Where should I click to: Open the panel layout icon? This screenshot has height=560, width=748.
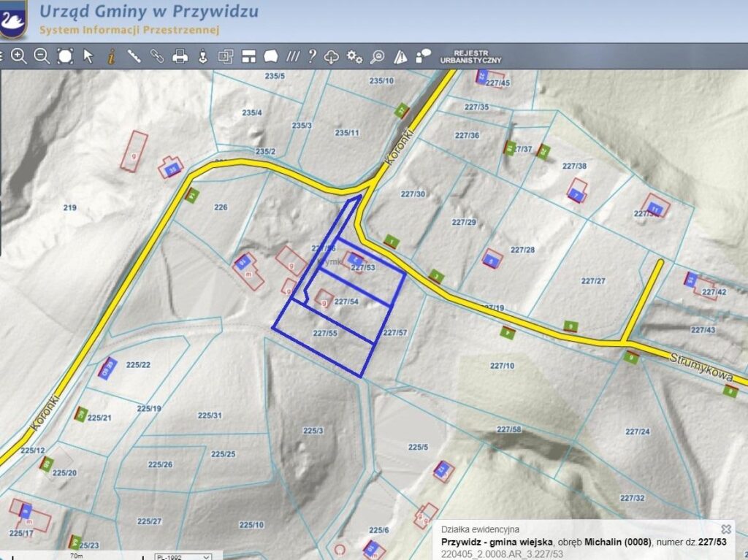248,56
